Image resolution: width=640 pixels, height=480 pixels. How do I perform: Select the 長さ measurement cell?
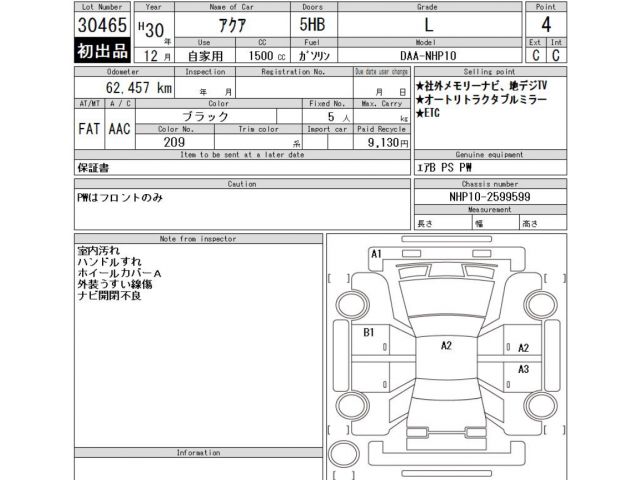[x=442, y=223]
